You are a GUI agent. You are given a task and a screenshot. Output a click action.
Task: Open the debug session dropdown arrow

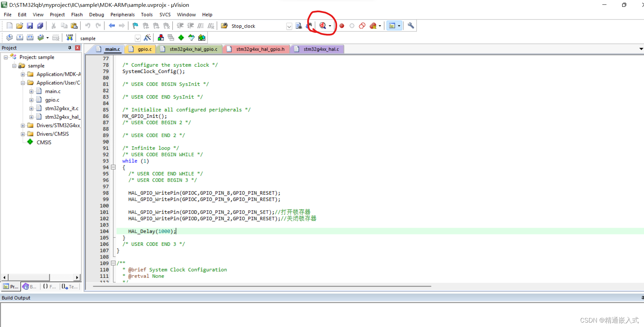click(330, 26)
